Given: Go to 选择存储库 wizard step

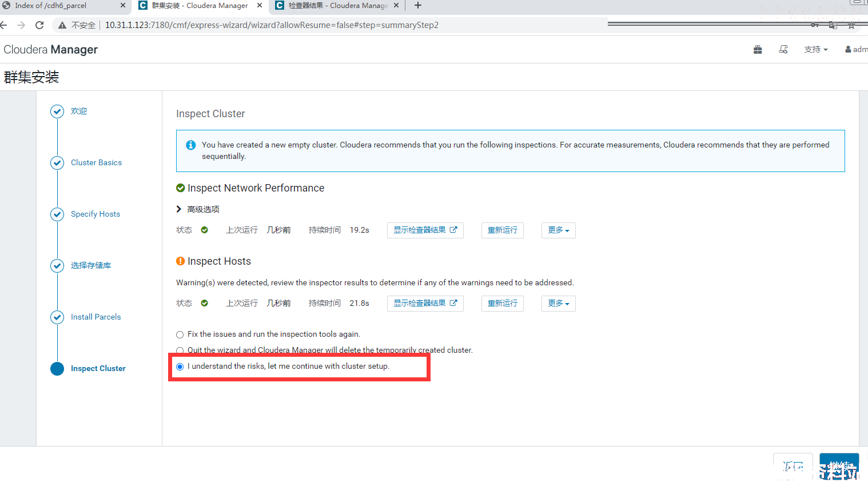Looking at the screenshot, I should [x=91, y=266].
